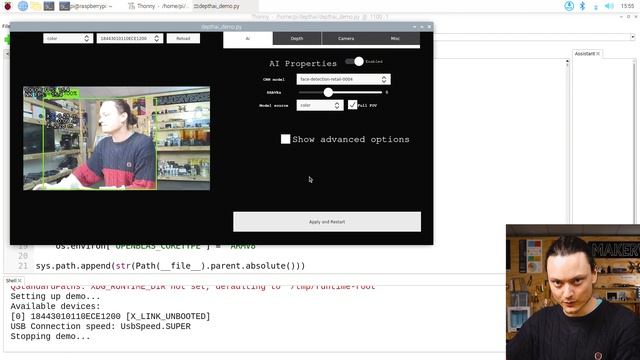The image size is (640, 360).
Task: Switch to the Camera tab
Action: 346,38
